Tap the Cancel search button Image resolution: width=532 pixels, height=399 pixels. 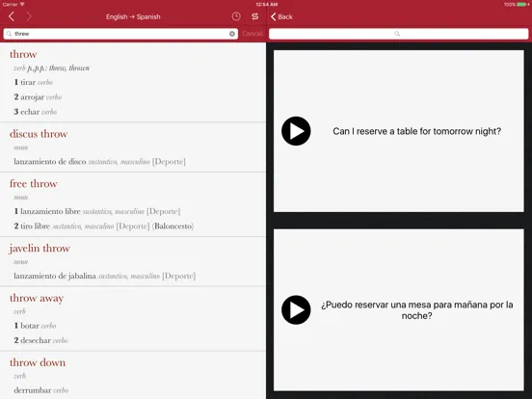(x=253, y=34)
